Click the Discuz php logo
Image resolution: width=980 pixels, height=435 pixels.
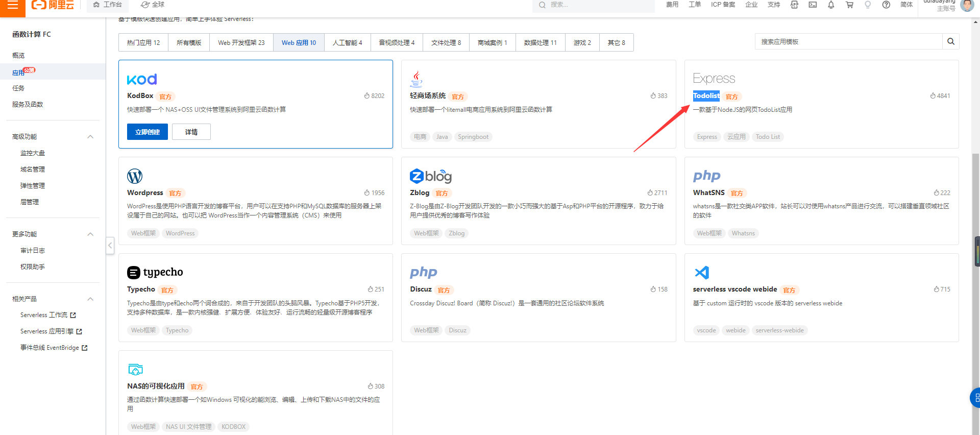424,273
